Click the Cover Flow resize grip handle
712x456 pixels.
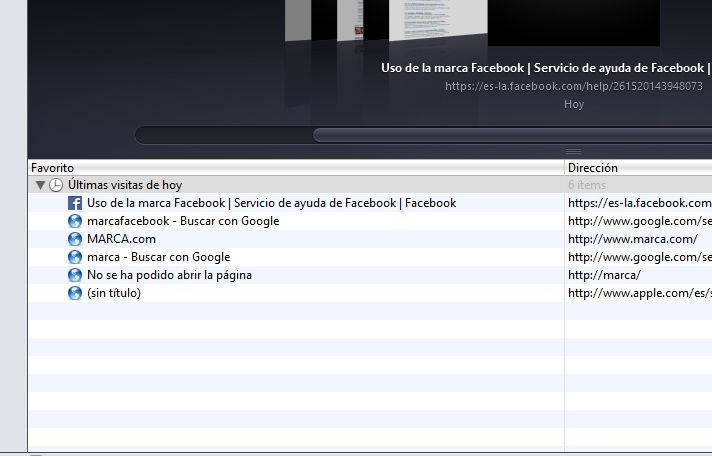574,151
